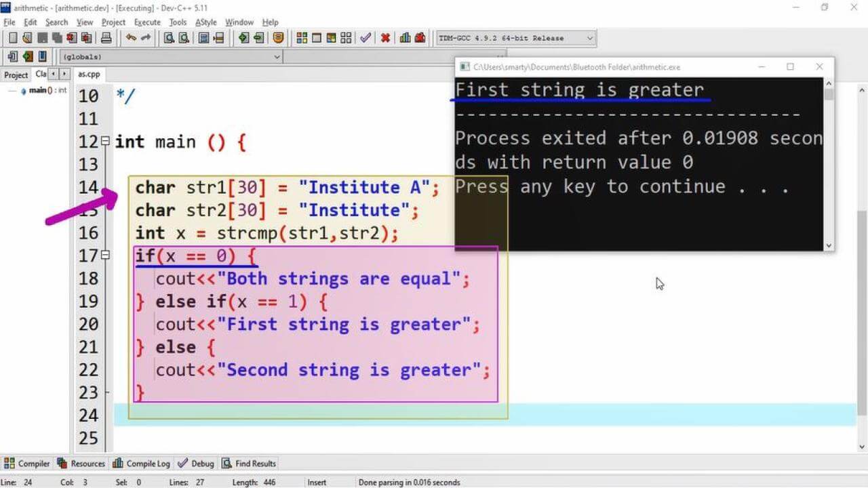Open the Compile Log bottom tab

(141, 464)
